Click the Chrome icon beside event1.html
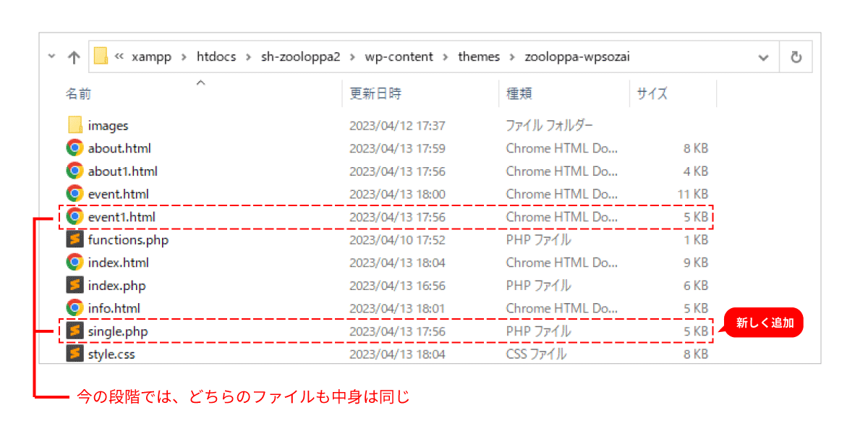This screenshot has width=868, height=434. click(x=75, y=216)
